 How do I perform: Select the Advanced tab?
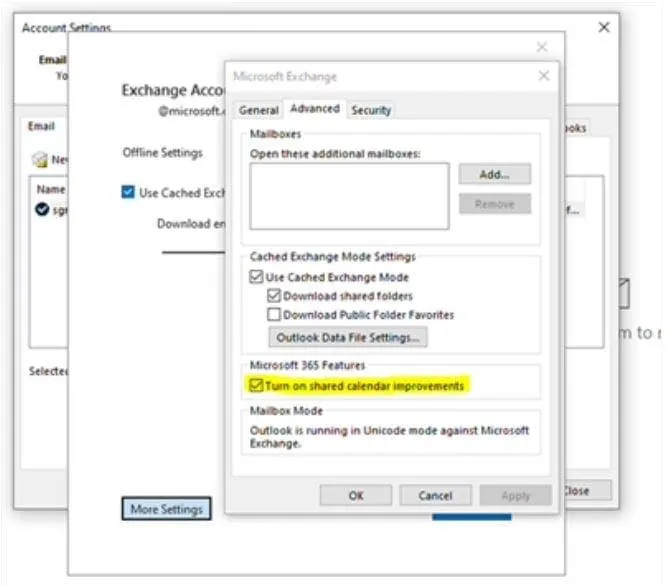315,109
